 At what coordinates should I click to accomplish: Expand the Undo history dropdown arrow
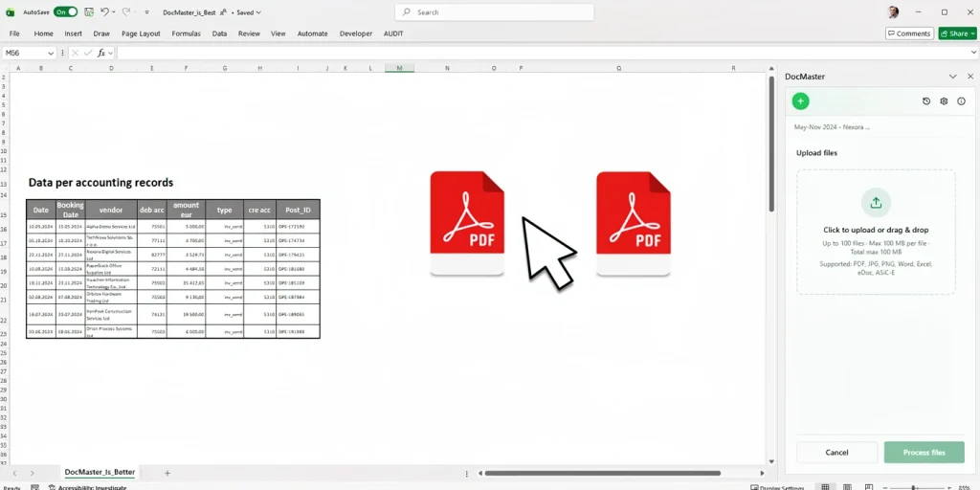coord(114,11)
